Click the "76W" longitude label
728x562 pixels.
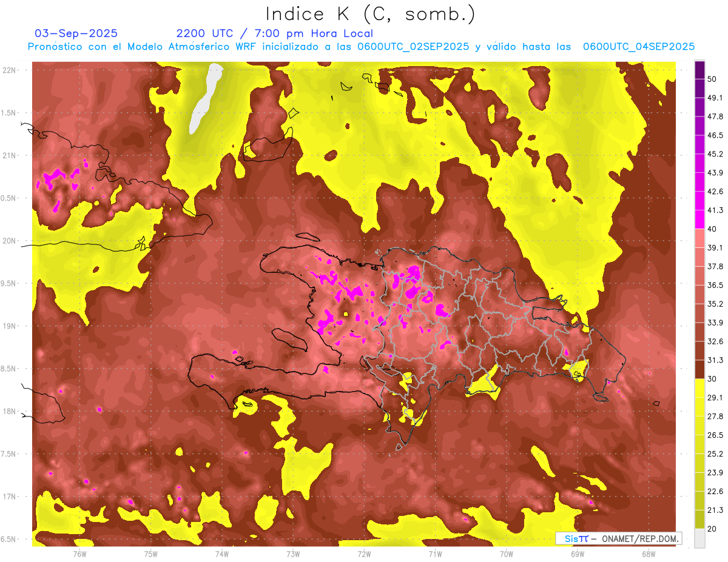79,554
